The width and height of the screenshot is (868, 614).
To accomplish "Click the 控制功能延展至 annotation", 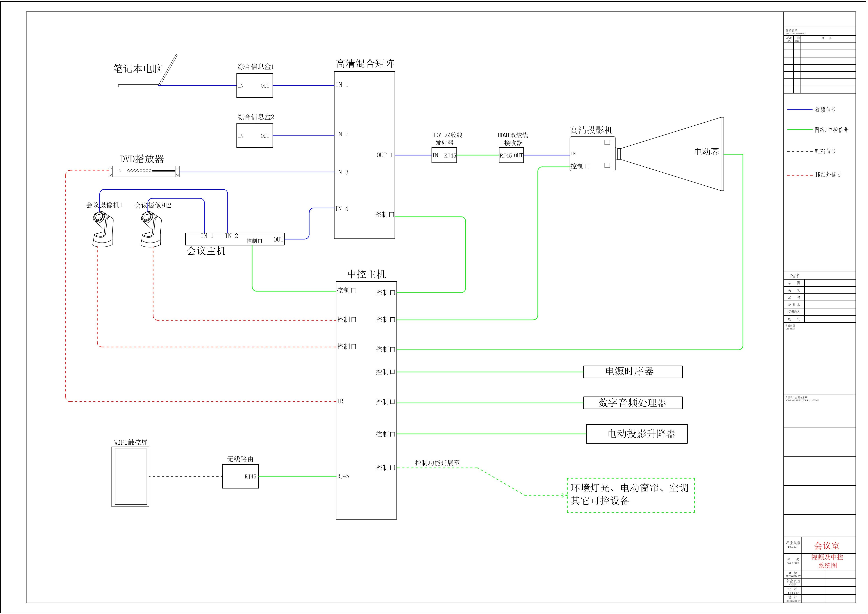I will point(437,463).
